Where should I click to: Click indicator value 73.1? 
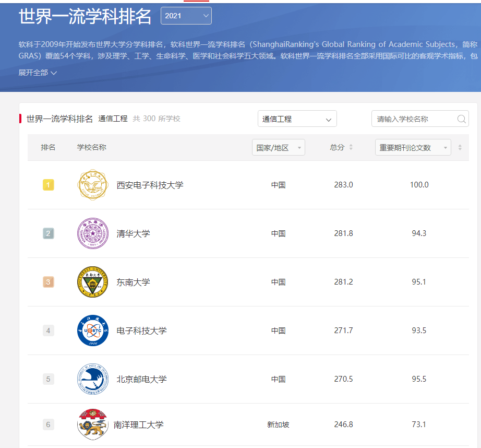tap(419, 424)
